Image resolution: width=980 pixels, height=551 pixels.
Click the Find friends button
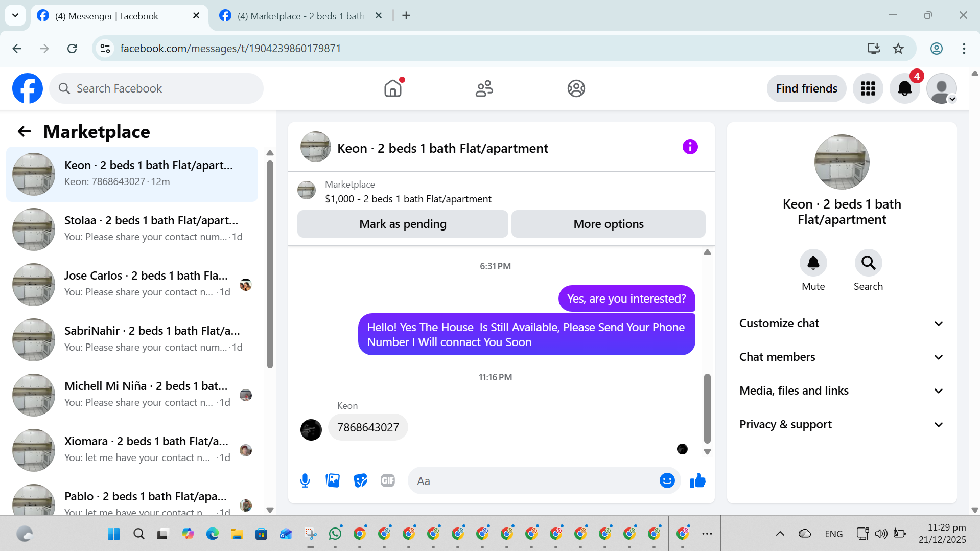[x=806, y=88]
